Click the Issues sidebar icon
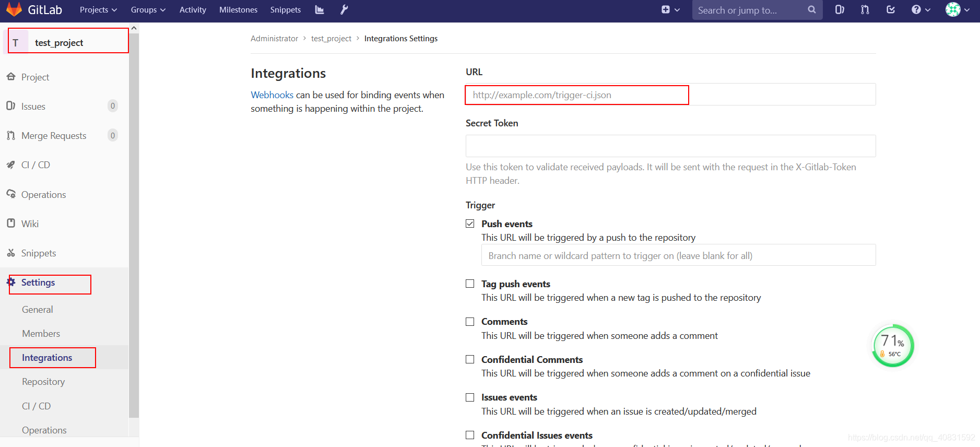This screenshot has width=980, height=447. pyautogui.click(x=11, y=106)
